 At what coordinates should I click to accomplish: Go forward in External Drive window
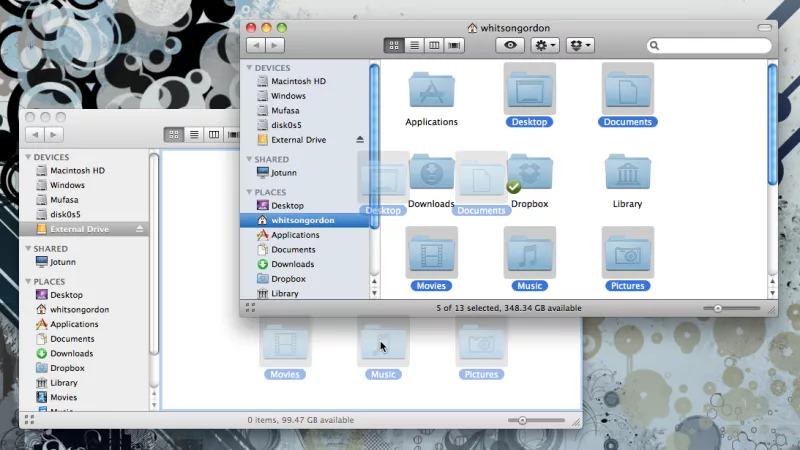54,135
